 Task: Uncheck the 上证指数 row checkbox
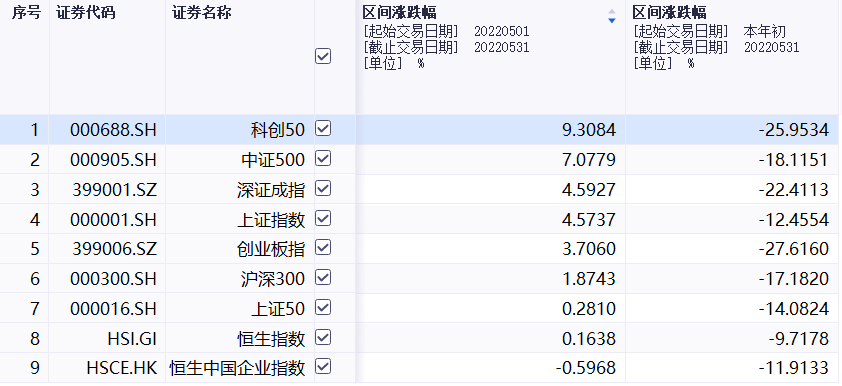point(323,219)
